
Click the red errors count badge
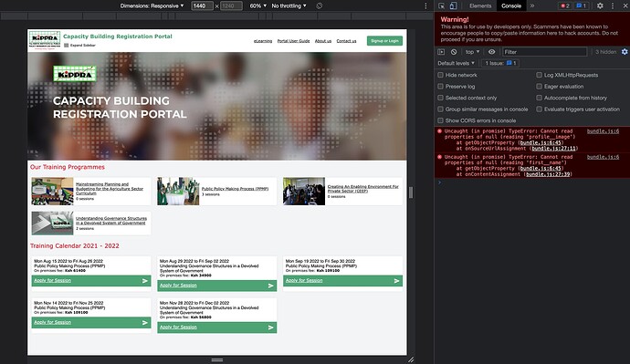click(x=565, y=5)
